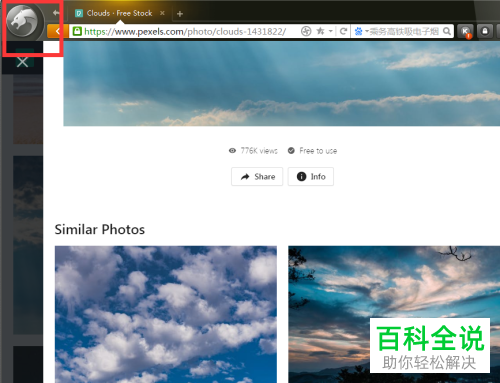Screen dimensions: 500x383
Task: Bookmark this page with the star icon
Action: [320, 31]
